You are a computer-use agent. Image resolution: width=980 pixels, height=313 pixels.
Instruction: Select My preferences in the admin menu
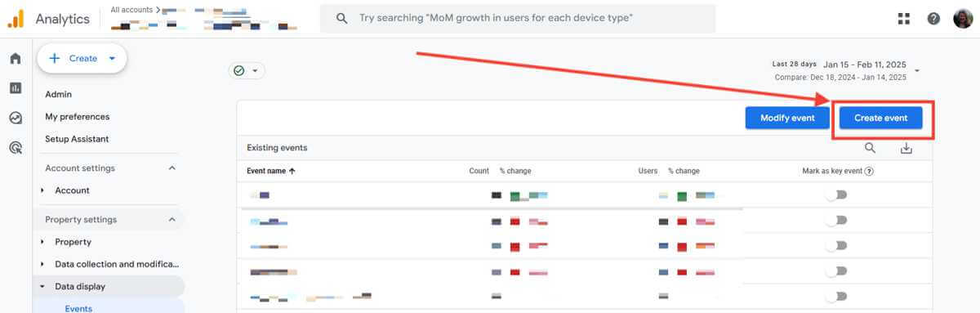click(77, 117)
